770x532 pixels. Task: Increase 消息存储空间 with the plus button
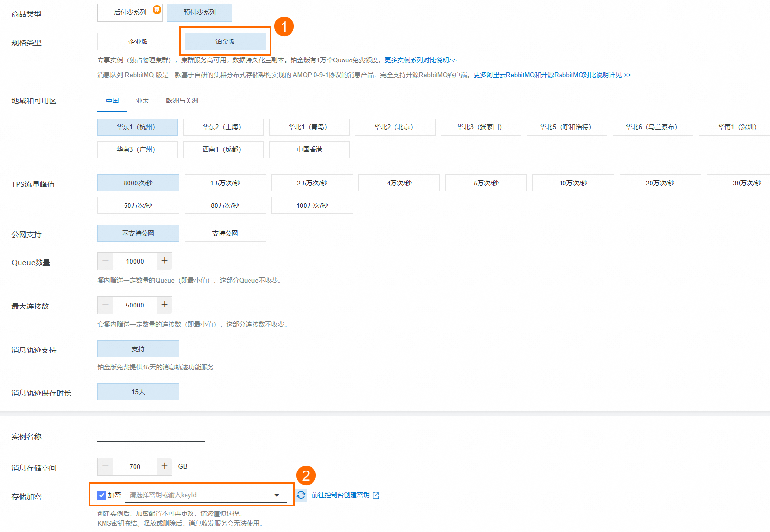point(165,466)
